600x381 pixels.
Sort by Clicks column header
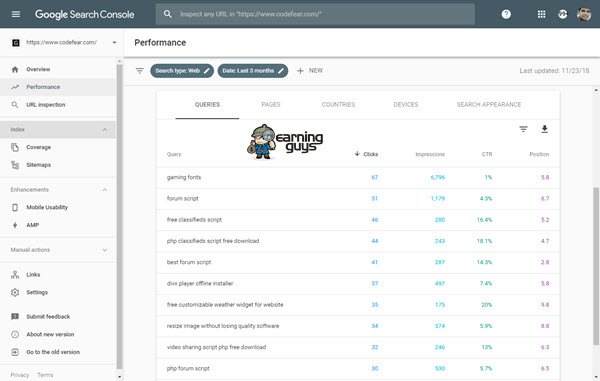pos(367,154)
